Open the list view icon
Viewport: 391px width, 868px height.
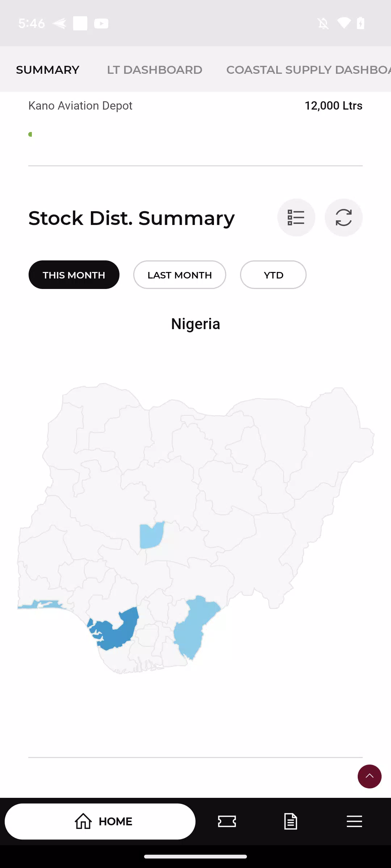click(x=296, y=217)
